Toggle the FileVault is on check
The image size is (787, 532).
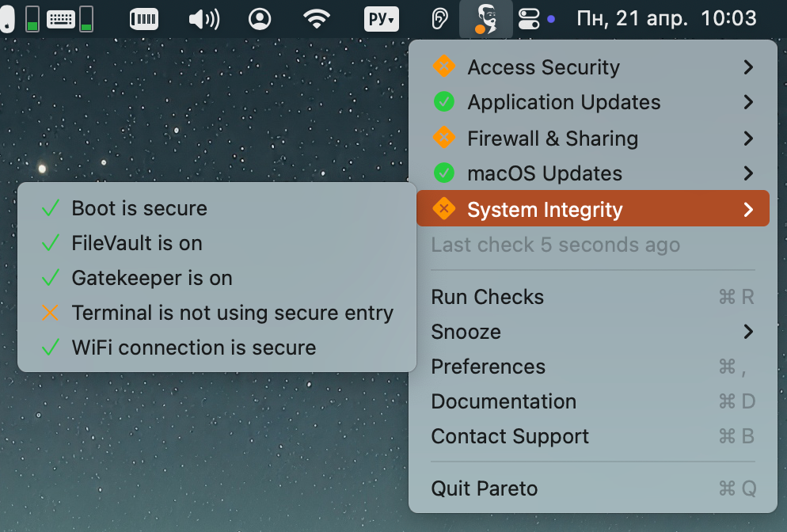(137, 243)
